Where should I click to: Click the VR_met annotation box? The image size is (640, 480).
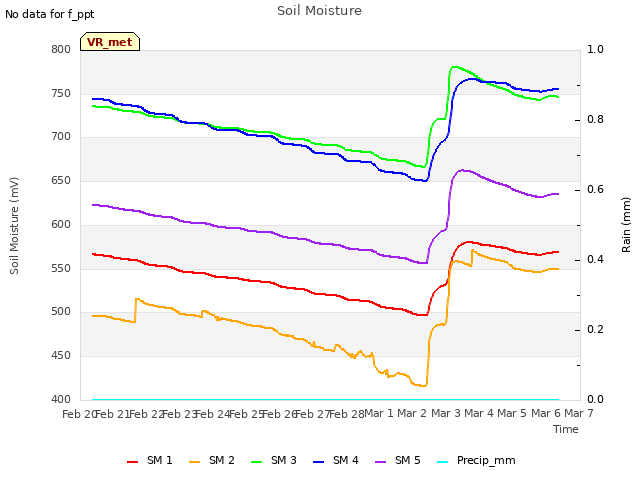[x=110, y=42]
